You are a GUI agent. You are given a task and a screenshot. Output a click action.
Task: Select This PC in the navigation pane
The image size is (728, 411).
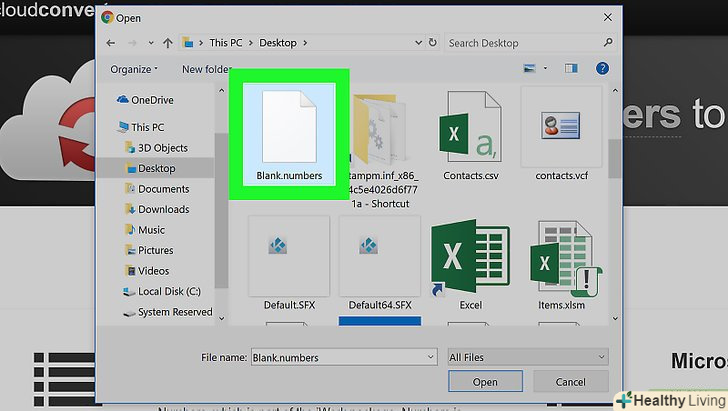[x=141, y=127]
